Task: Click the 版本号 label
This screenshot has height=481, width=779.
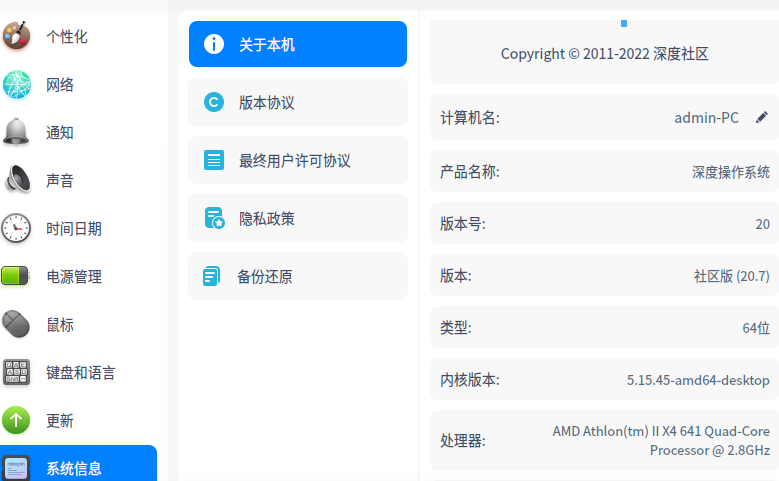Action: click(463, 224)
